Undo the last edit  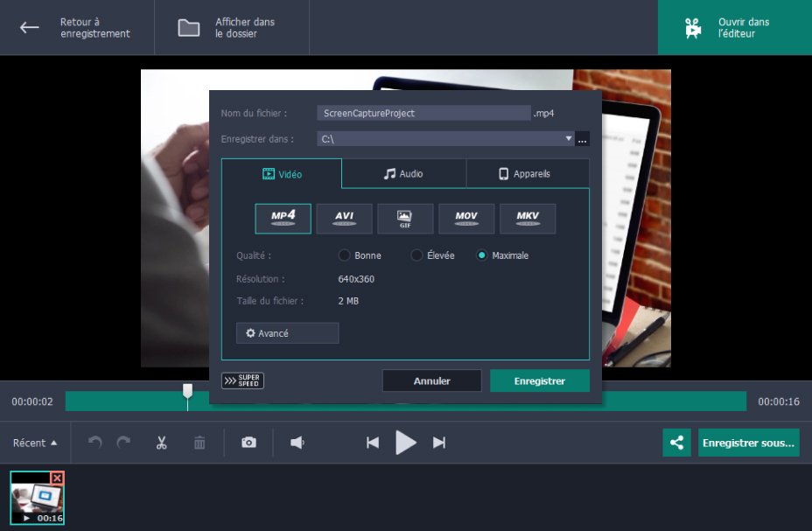[x=94, y=443]
